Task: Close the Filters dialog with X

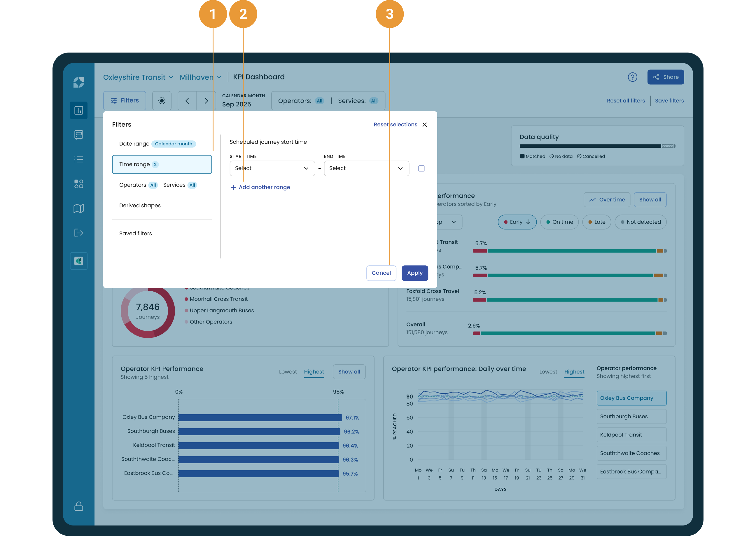Action: (x=424, y=124)
